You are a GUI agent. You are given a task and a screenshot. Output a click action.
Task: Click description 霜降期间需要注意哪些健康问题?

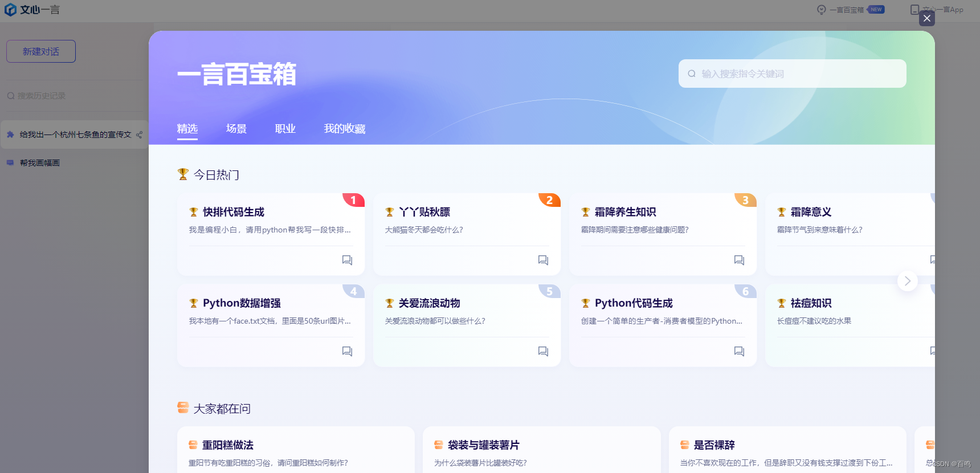(635, 230)
